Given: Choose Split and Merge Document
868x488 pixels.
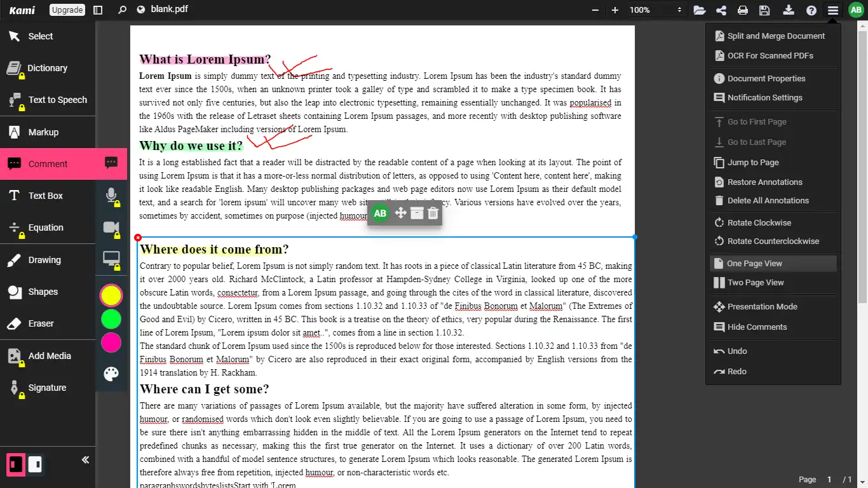Looking at the screenshot, I should click(773, 36).
